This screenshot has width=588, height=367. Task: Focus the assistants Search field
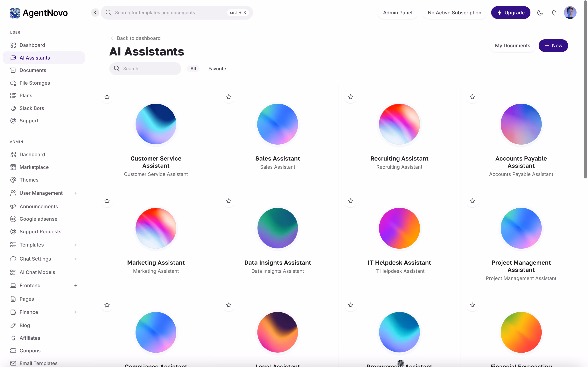point(145,69)
